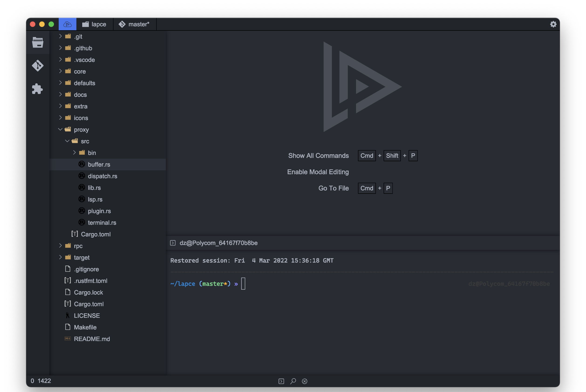Click the Go To File link
Screen dimensions: 586x392
pos(333,188)
